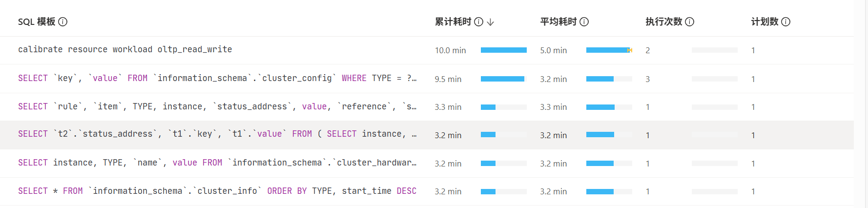868x208 pixels.
Task: Click the info icon next to 平均耗时
Action: tap(584, 21)
